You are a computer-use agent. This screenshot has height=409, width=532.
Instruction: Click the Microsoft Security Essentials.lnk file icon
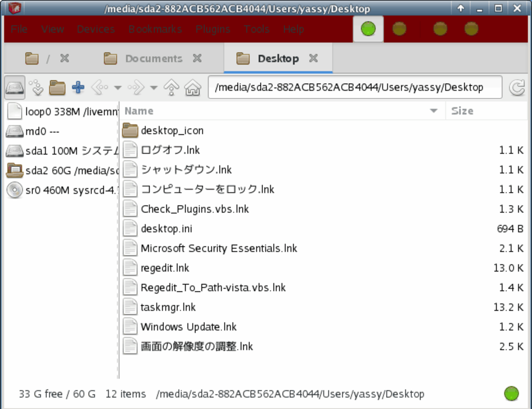pyautogui.click(x=131, y=248)
